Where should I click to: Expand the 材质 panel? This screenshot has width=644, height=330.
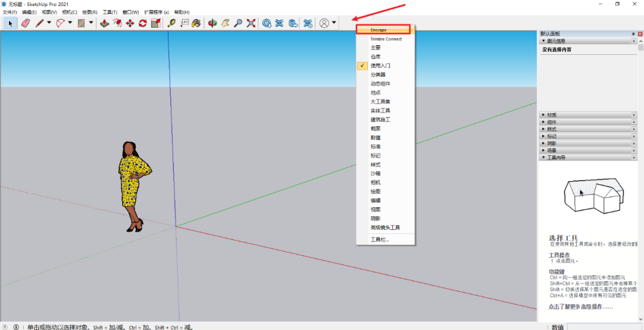point(552,115)
